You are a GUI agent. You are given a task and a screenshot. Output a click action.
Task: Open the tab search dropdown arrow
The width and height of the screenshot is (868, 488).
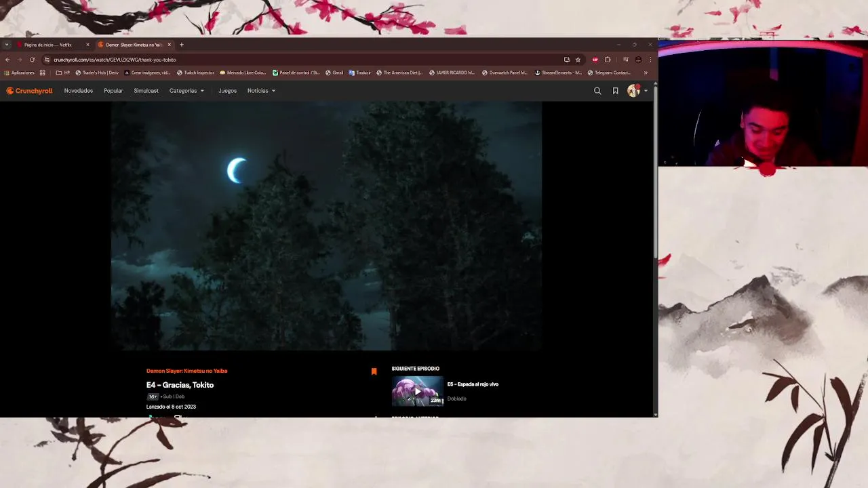(7, 45)
